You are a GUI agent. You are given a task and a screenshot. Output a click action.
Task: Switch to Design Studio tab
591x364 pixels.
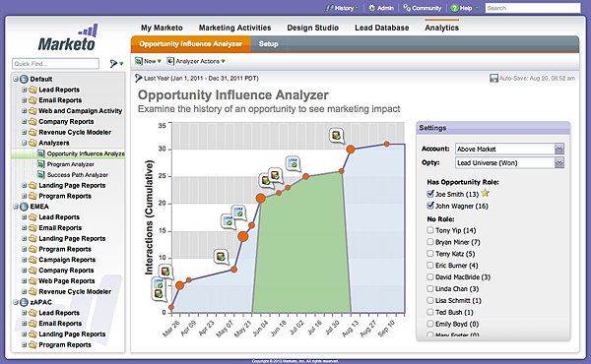pyautogui.click(x=313, y=28)
